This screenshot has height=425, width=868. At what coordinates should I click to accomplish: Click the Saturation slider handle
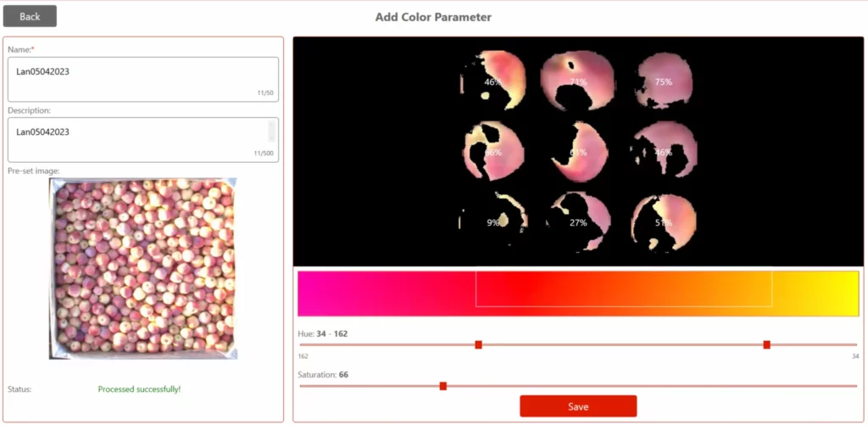pos(442,386)
